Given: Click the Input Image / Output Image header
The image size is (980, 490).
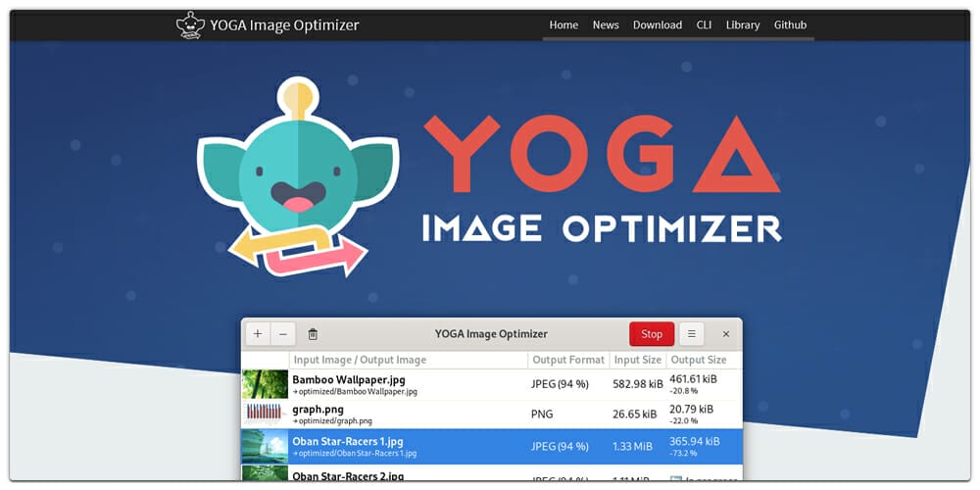Looking at the screenshot, I should coord(360,360).
